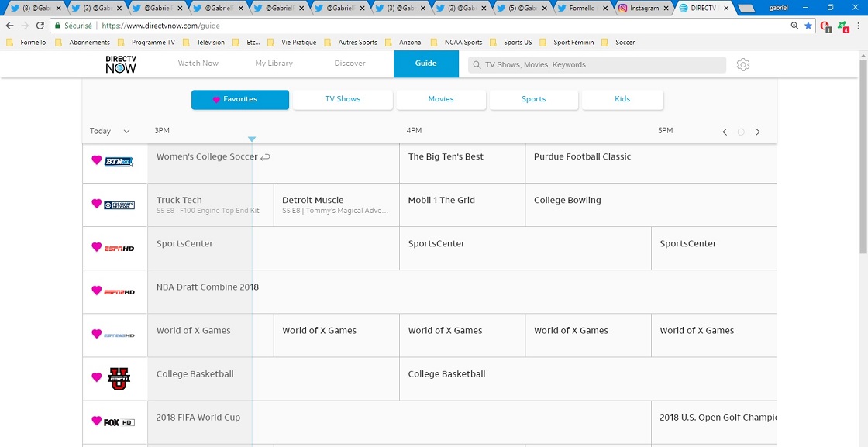
Task: Open the Mobil 1 The Grid program
Action: (462, 205)
